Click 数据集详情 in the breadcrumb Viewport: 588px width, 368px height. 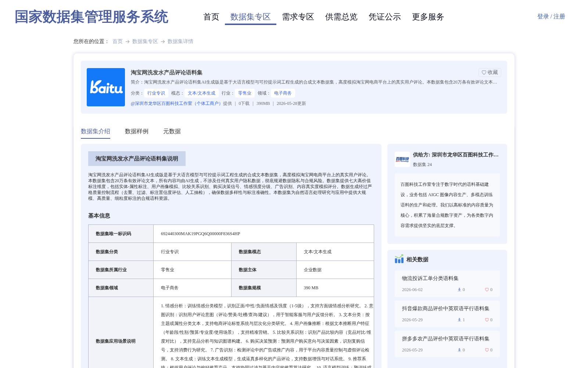tap(180, 41)
